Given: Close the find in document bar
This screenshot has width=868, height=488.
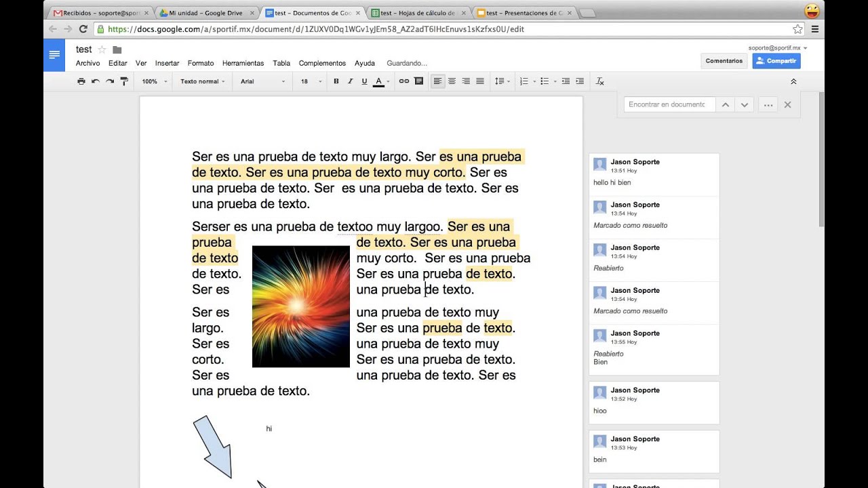Looking at the screenshot, I should pos(787,105).
